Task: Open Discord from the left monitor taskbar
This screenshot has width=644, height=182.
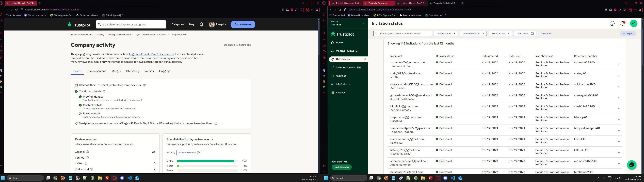Action: point(122,178)
